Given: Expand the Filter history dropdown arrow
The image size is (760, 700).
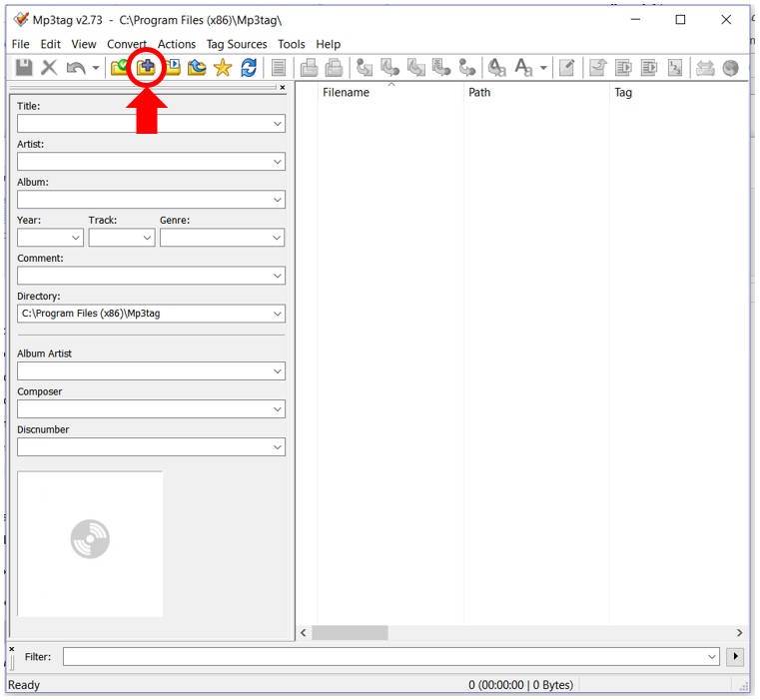Looking at the screenshot, I should pyautogui.click(x=711, y=656).
